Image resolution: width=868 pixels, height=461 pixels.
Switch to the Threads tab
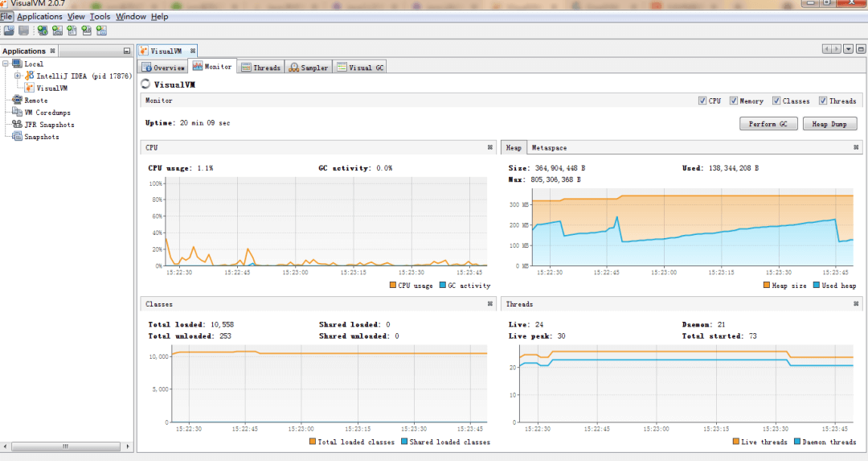[261, 67]
